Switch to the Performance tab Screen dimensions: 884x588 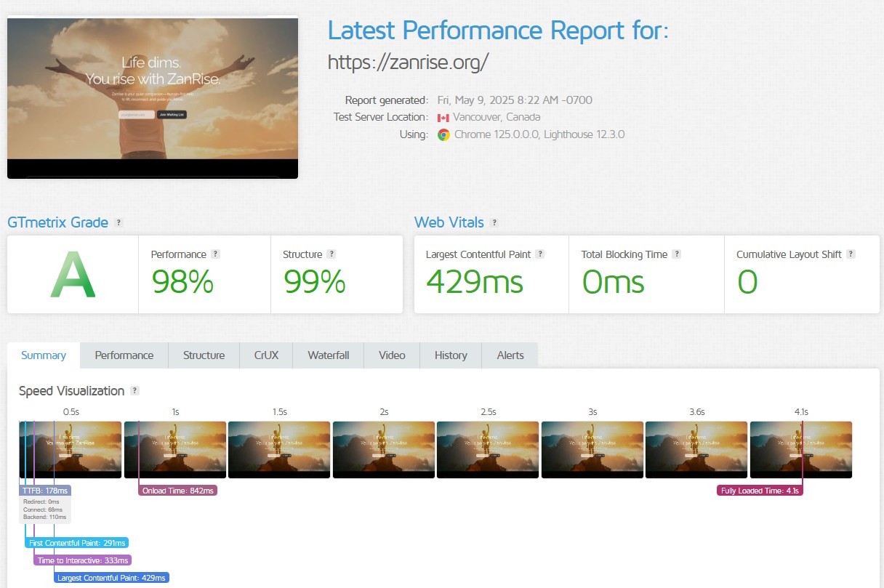124,355
